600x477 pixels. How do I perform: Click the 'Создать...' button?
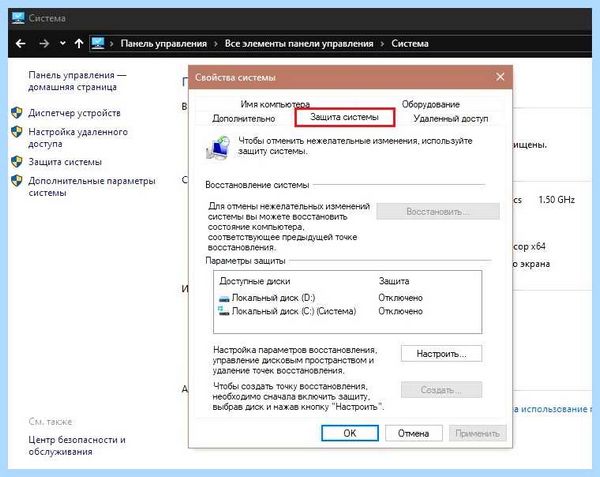(442, 390)
